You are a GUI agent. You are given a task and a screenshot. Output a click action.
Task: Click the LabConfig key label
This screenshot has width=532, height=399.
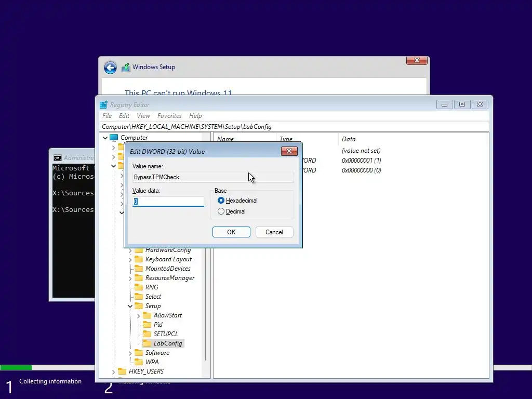[x=168, y=343]
